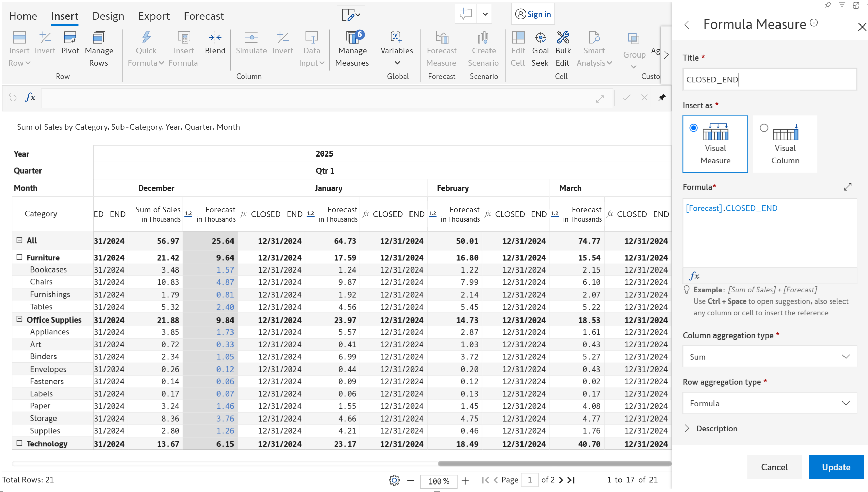Click the horizontal scrollbar under the table
Screen dimensions: 868x492
point(554,464)
